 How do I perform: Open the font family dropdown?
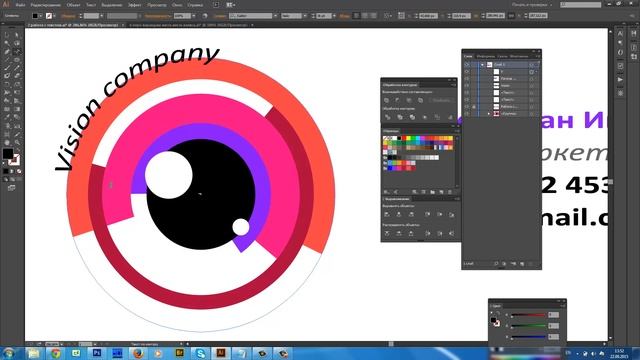(276, 16)
